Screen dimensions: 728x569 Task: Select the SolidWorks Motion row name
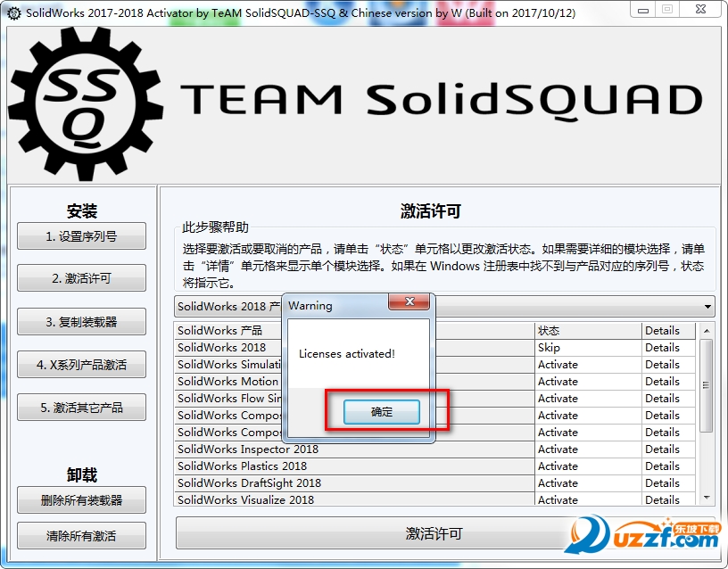(227, 381)
